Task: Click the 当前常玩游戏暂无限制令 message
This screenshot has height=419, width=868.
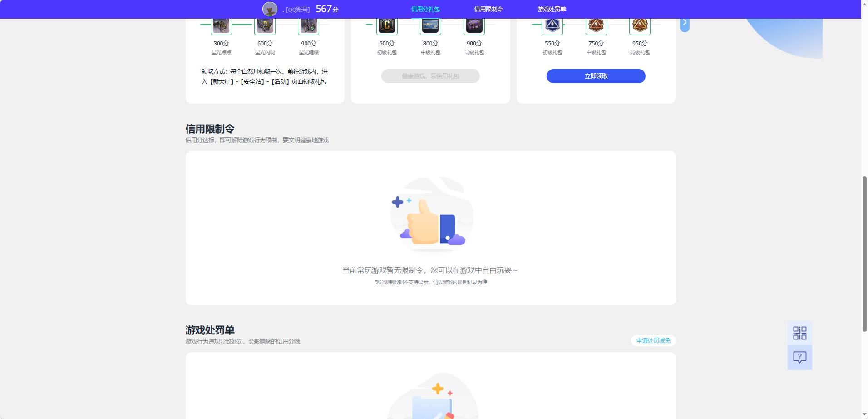Action: pyautogui.click(x=430, y=270)
